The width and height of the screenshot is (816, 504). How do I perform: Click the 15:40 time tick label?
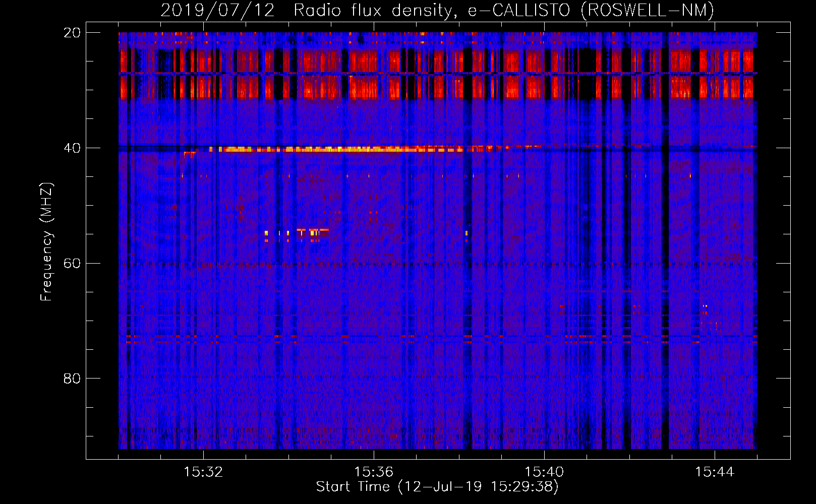pyautogui.click(x=544, y=472)
